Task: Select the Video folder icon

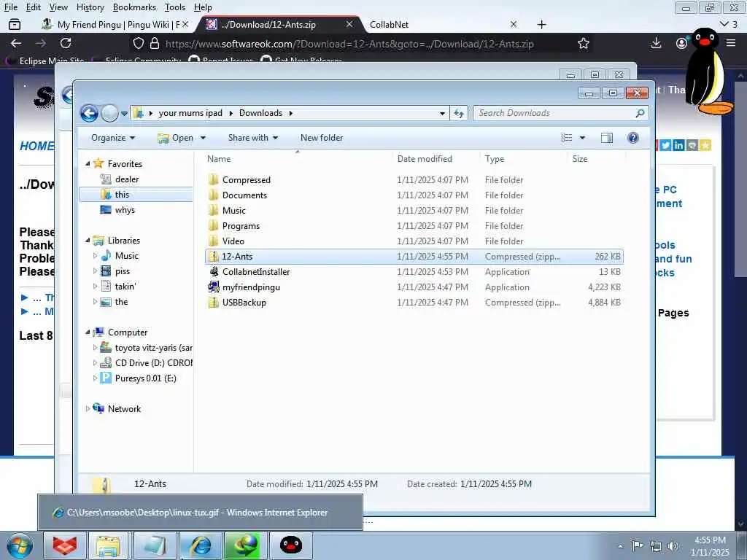Action: pyautogui.click(x=214, y=241)
